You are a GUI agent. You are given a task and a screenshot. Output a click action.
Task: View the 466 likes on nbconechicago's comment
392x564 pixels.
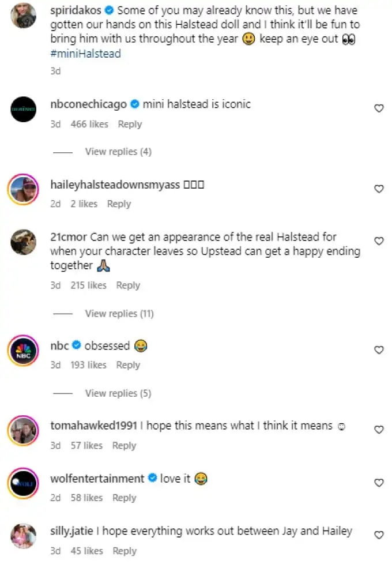click(x=89, y=125)
